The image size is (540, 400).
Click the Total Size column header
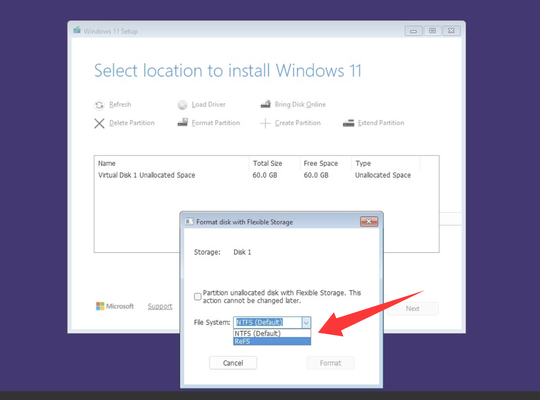[x=274, y=163]
